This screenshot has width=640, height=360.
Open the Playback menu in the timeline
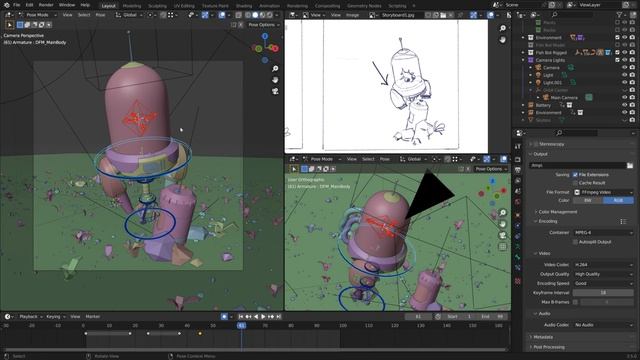click(x=31, y=317)
